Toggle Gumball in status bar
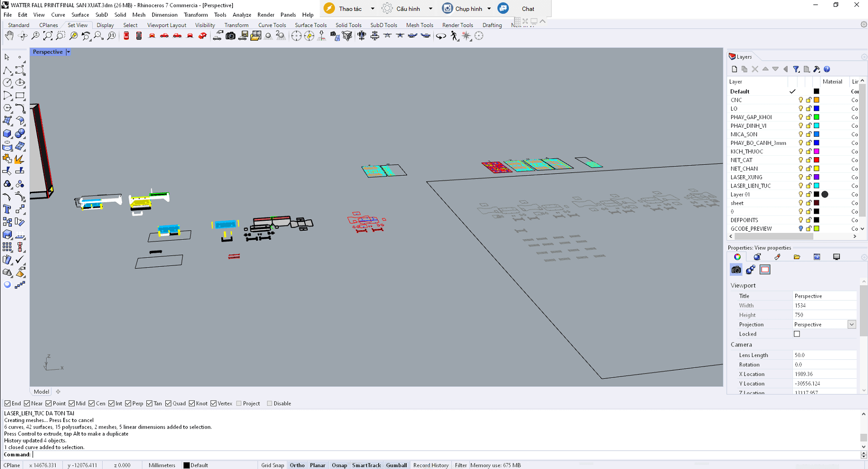The height and width of the screenshot is (469, 868). tap(396, 465)
